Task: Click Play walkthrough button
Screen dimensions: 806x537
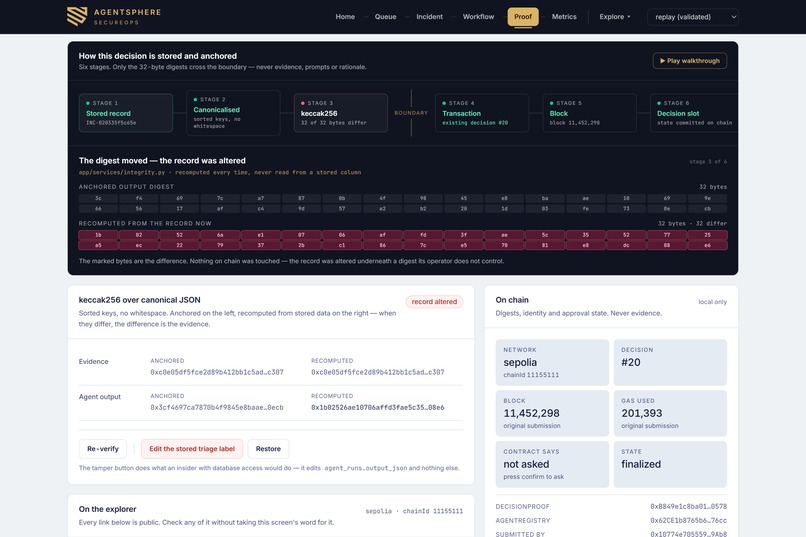Action: pos(689,61)
